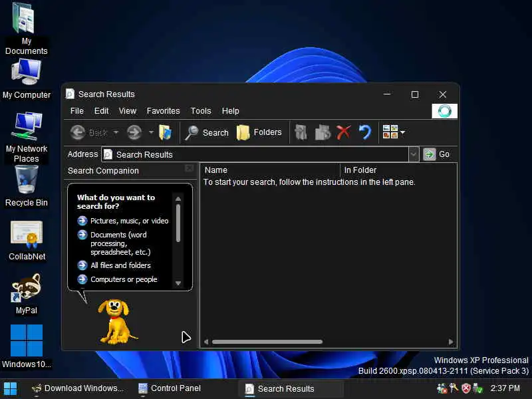Open Windows10 desktop icon

tap(26, 346)
